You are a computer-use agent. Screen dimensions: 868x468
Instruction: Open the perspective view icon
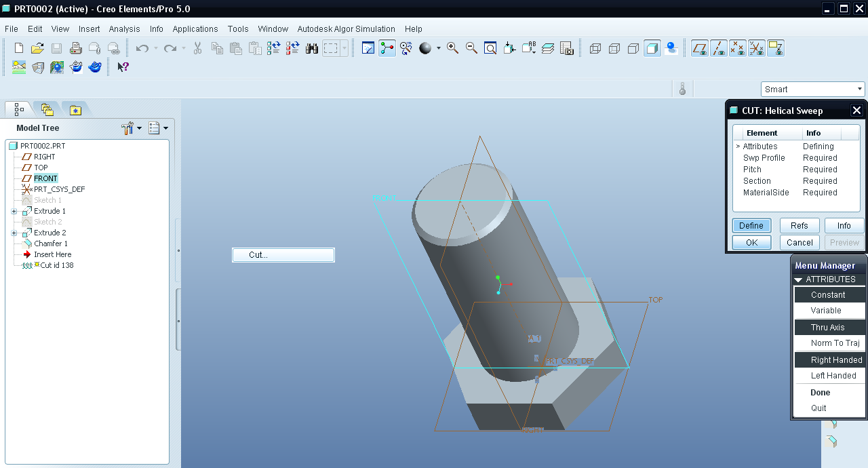pos(38,67)
